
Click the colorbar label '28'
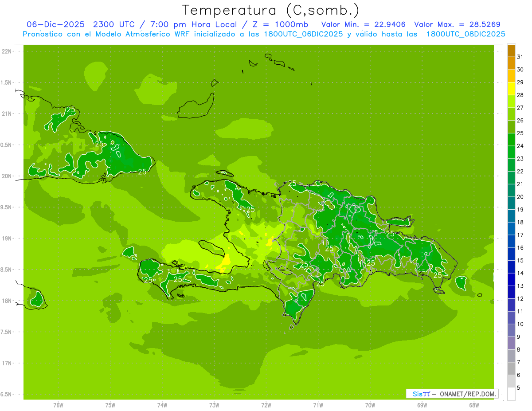pyautogui.click(x=520, y=95)
